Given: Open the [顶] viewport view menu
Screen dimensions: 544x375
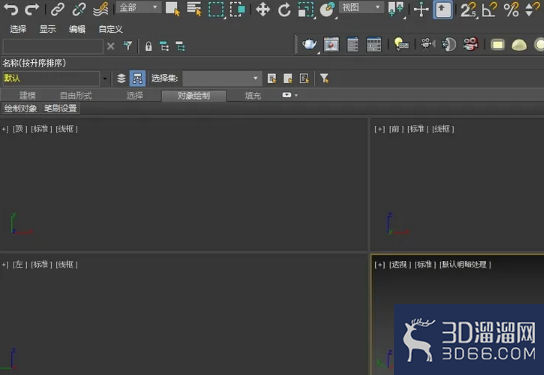Looking at the screenshot, I should [x=19, y=129].
